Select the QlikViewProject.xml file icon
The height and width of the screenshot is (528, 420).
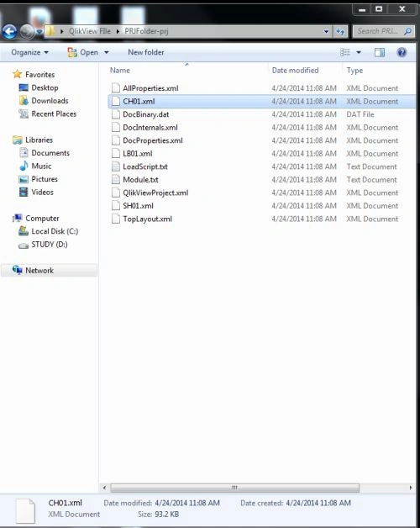tap(116, 193)
